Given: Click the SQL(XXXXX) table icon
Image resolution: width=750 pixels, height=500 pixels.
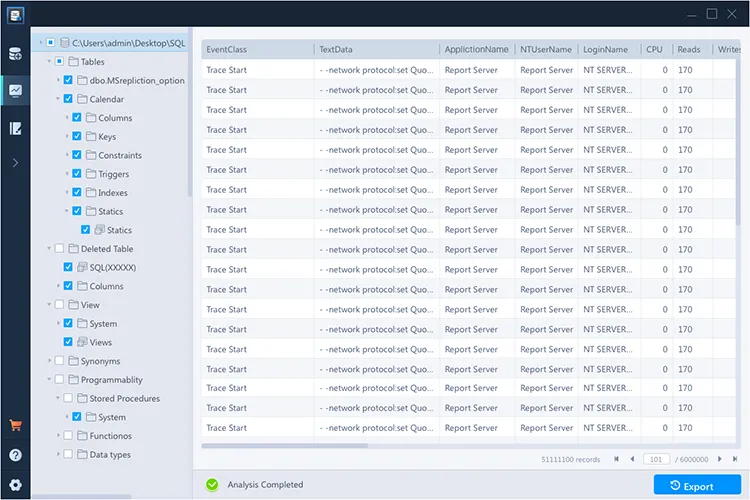Looking at the screenshot, I should point(82,267).
